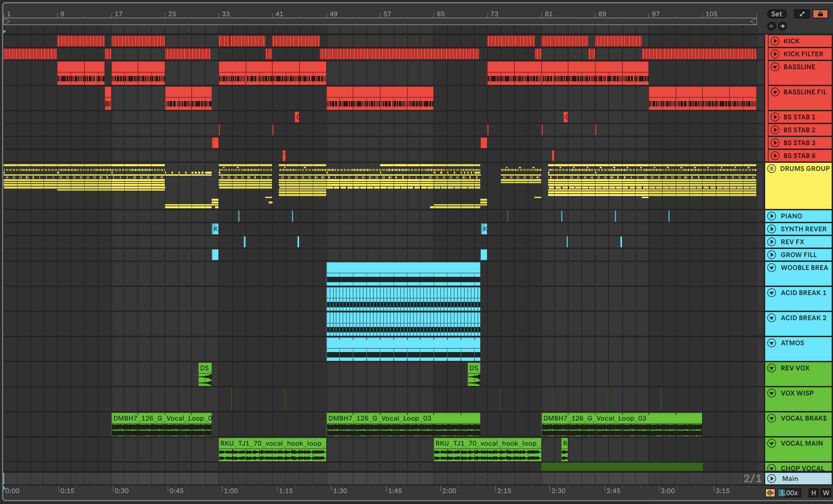Fold the WOOBLE BREA track
Screen dimensions: 833x504
(772, 268)
